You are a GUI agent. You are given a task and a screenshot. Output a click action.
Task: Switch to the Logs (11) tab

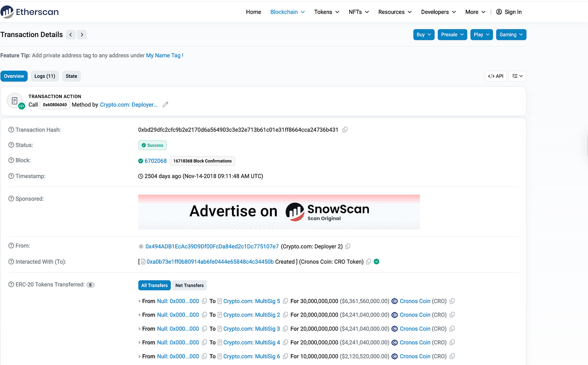coord(45,76)
